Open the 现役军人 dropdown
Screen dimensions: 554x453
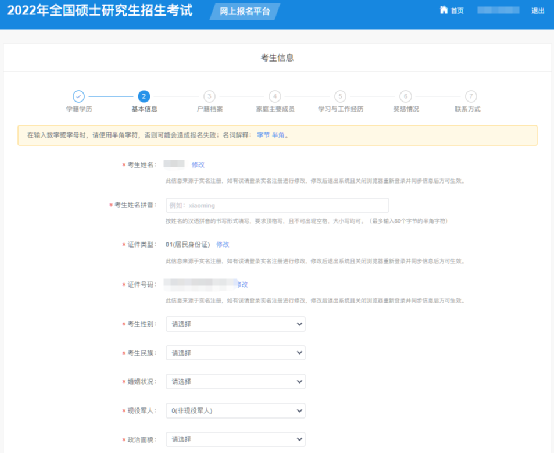tap(236, 411)
